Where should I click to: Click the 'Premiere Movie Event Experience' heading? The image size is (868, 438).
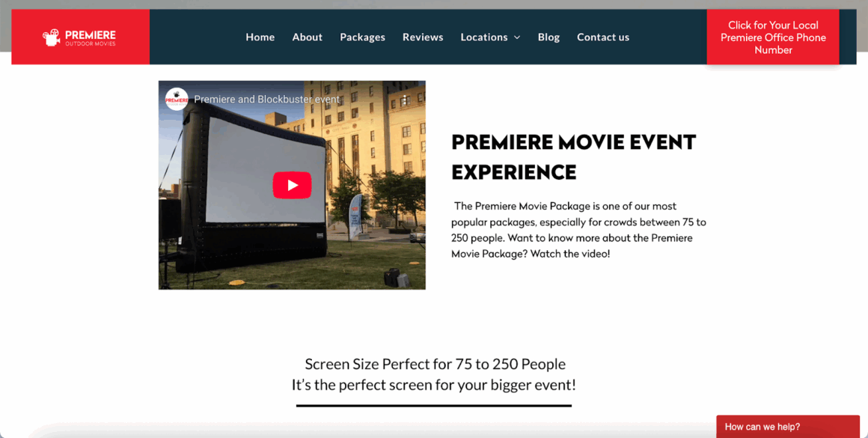[x=573, y=157]
